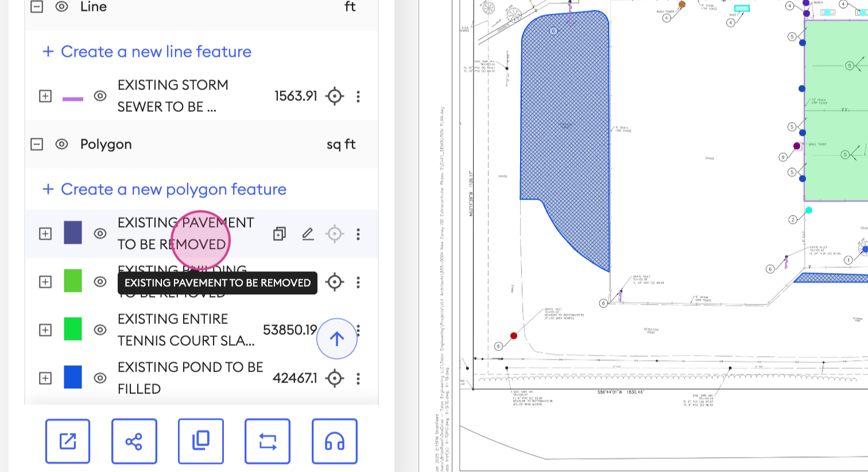Toggle visibility of the Polygon group
The height and width of the screenshot is (472, 868).
coord(61,144)
